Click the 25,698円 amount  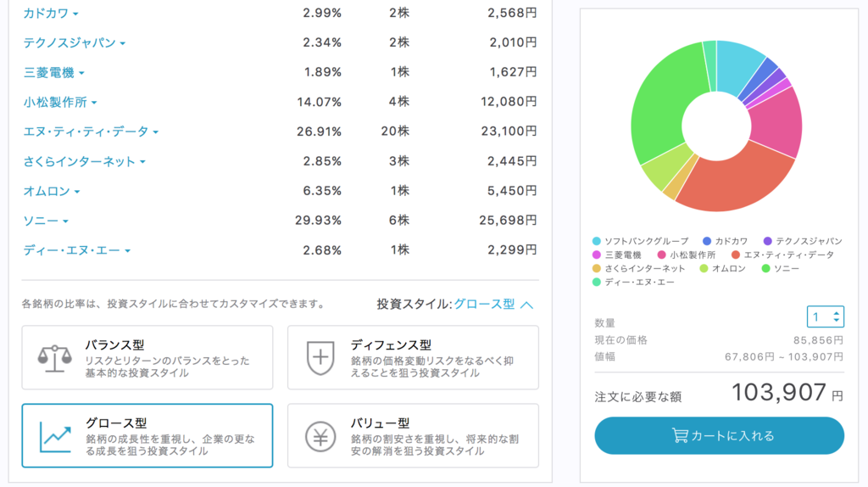[508, 221]
